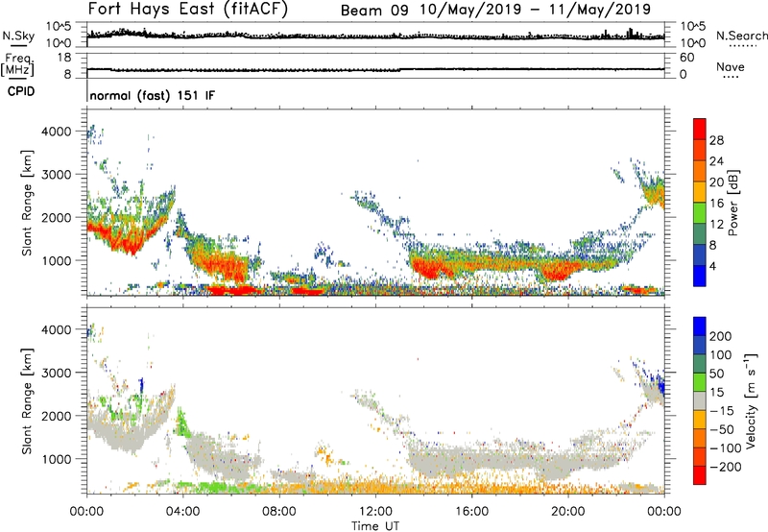Screen dimensions: 768x532
Task: Click the blue 4 dB segment of power colorbar
Action: coord(700,276)
